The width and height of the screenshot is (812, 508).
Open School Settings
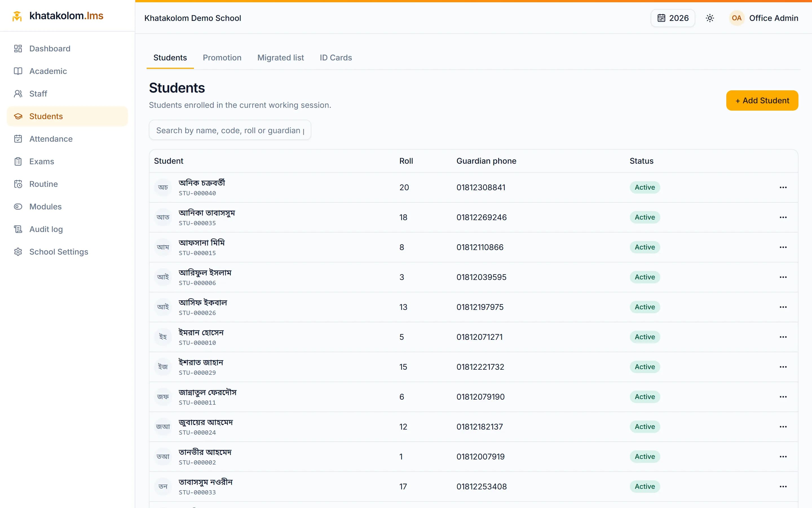click(x=67, y=252)
